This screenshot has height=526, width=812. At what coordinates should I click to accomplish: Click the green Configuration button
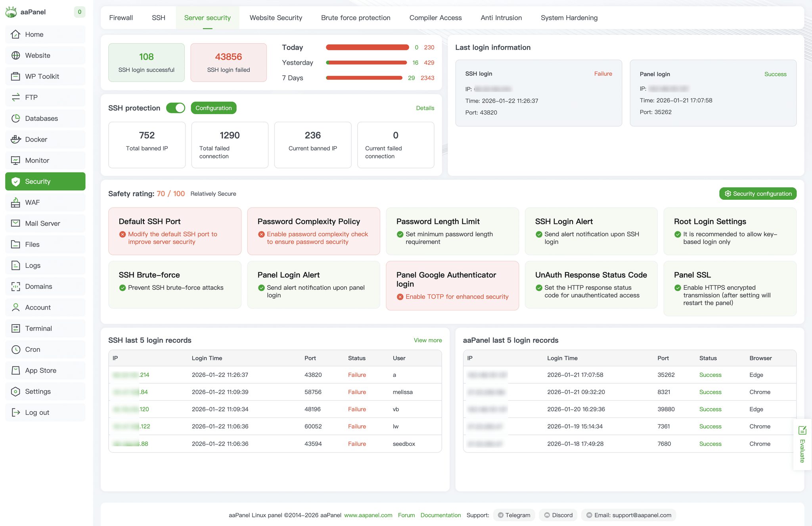[213, 108]
